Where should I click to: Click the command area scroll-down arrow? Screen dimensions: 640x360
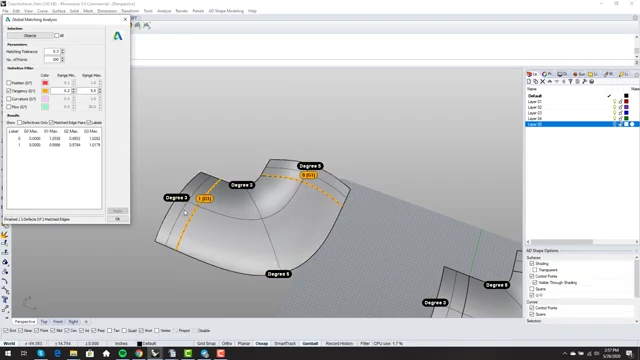pos(636,57)
